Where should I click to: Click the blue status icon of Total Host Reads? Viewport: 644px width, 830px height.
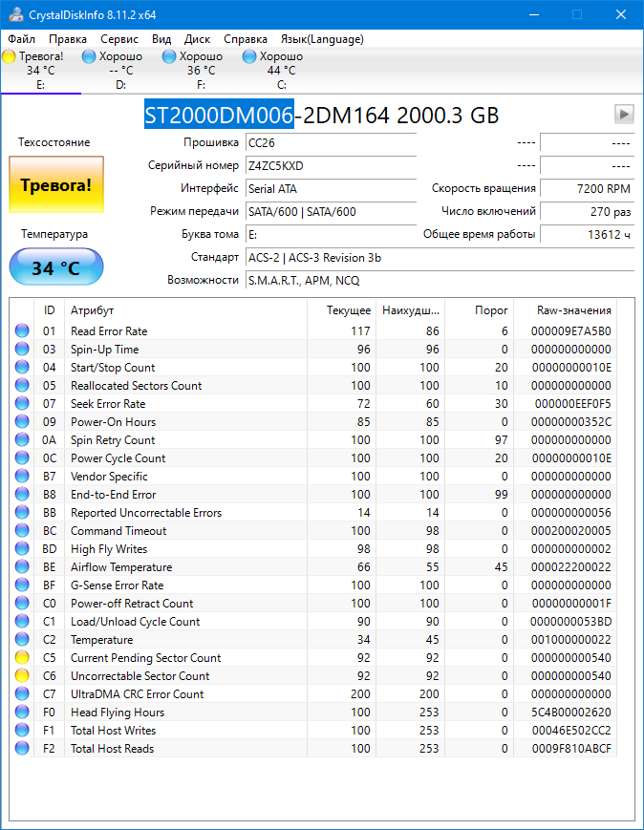click(22, 748)
